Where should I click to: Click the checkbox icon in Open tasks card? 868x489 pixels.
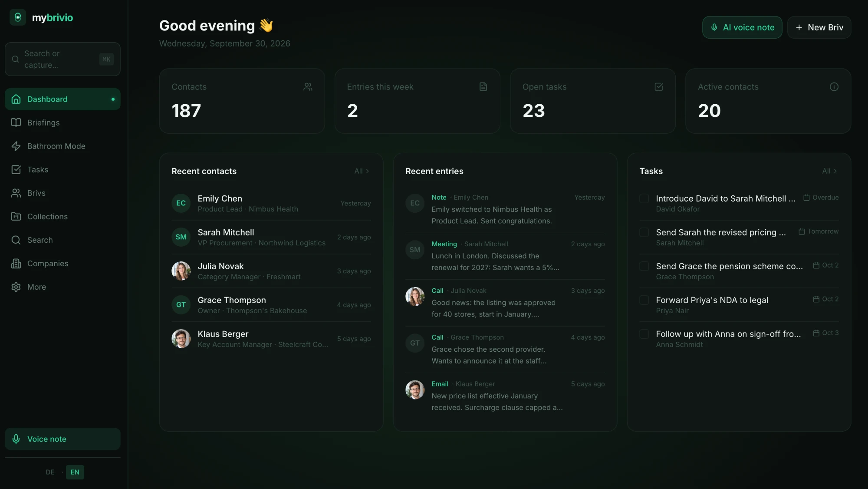coord(658,87)
